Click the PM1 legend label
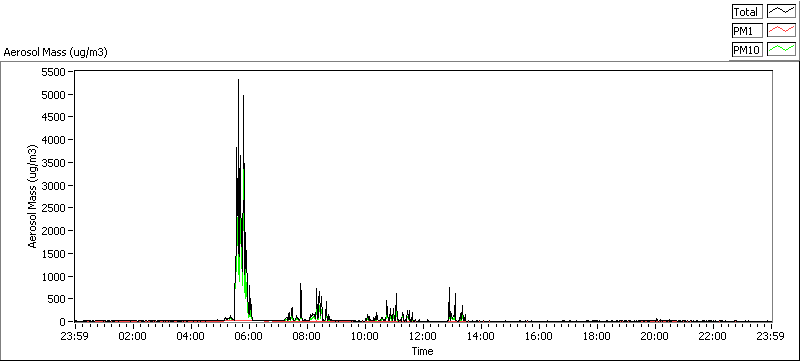800x361 pixels. point(746,31)
